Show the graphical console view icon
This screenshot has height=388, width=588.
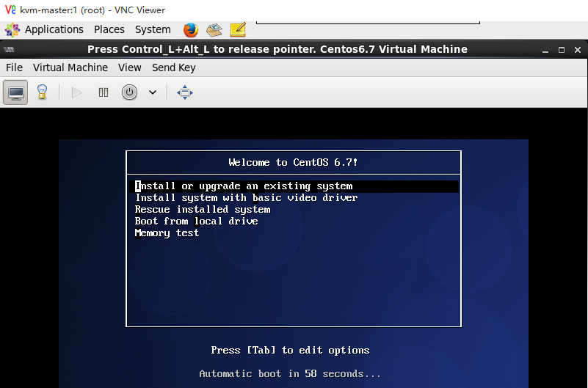(15, 92)
